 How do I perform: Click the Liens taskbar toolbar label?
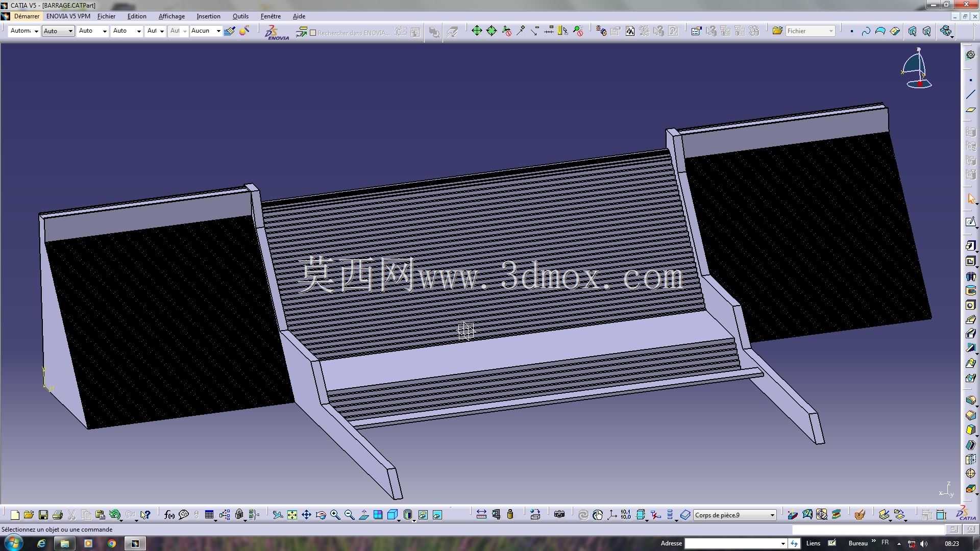(813, 543)
